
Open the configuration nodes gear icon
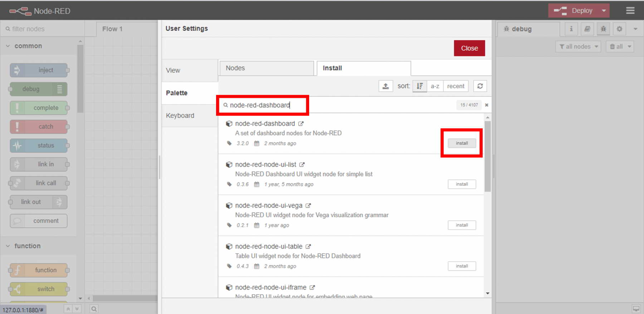pos(619,29)
